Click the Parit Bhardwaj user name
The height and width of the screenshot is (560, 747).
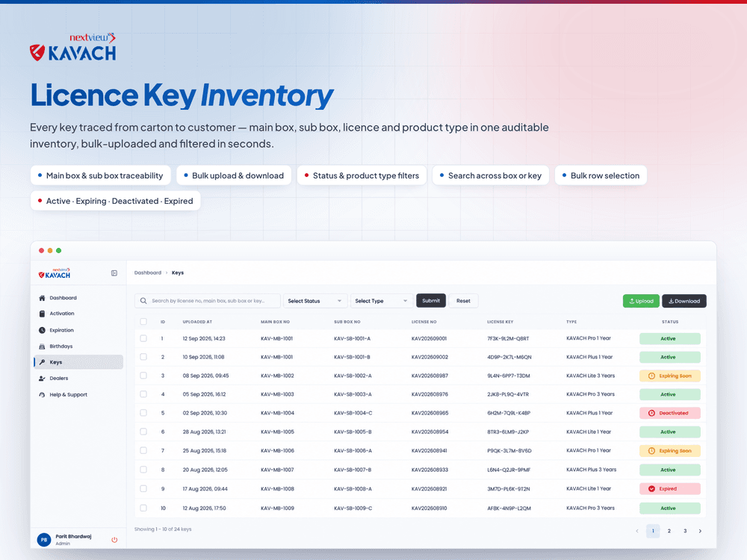pyautogui.click(x=73, y=537)
